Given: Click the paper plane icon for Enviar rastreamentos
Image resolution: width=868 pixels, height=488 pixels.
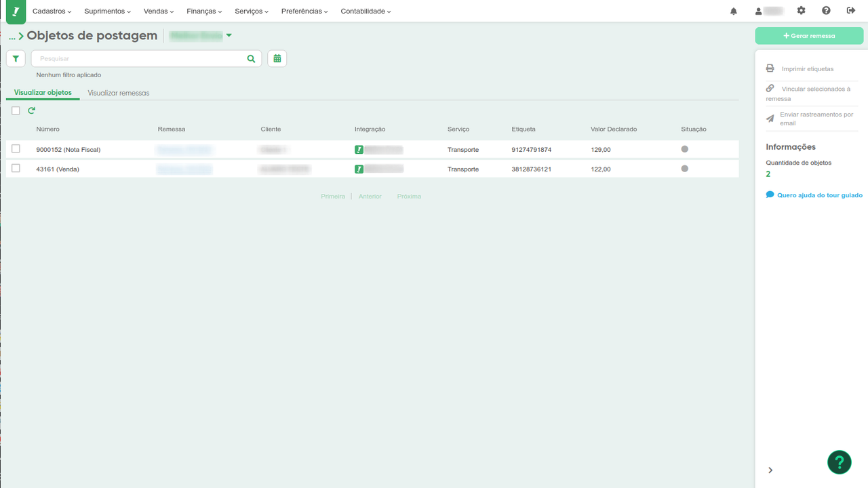Looking at the screenshot, I should 770,119.
